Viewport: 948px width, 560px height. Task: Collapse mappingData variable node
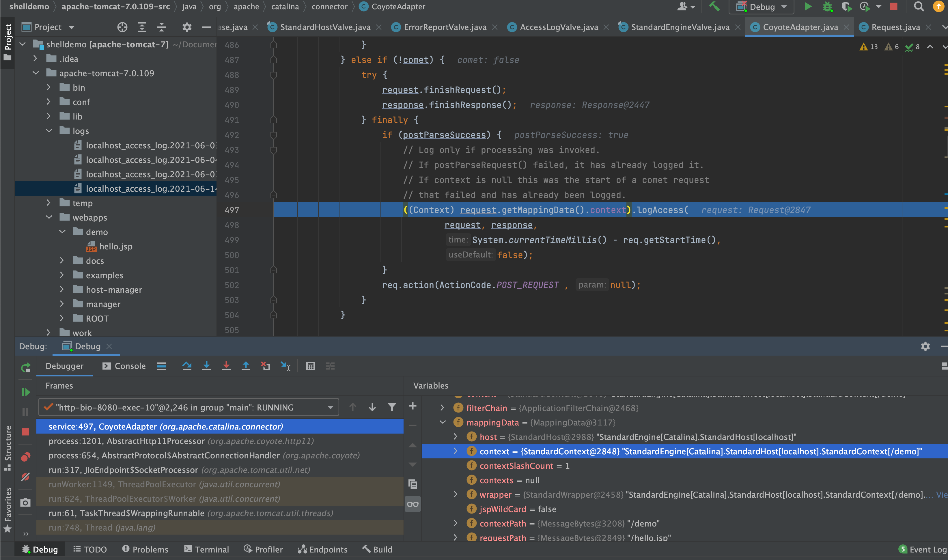(443, 422)
